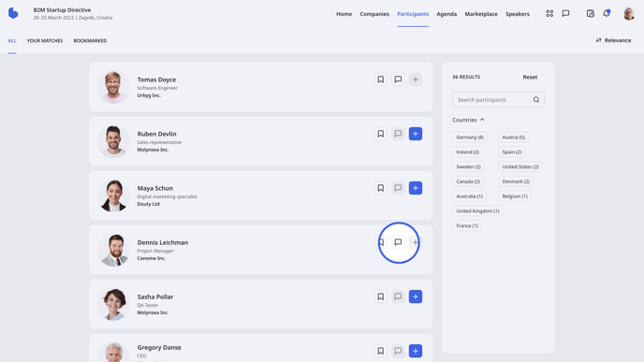The height and width of the screenshot is (362, 644).
Task: Open the apps grid icon in header
Action: 549,13
